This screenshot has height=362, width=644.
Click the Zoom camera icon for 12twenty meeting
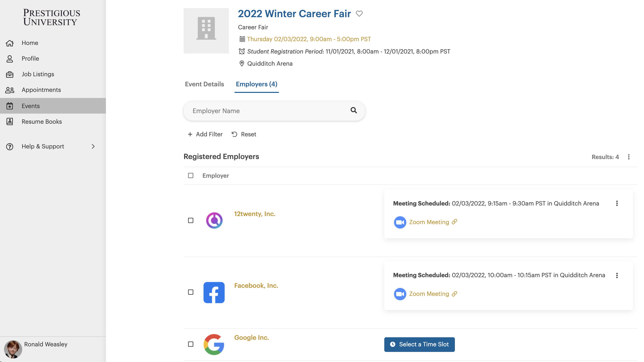point(400,222)
